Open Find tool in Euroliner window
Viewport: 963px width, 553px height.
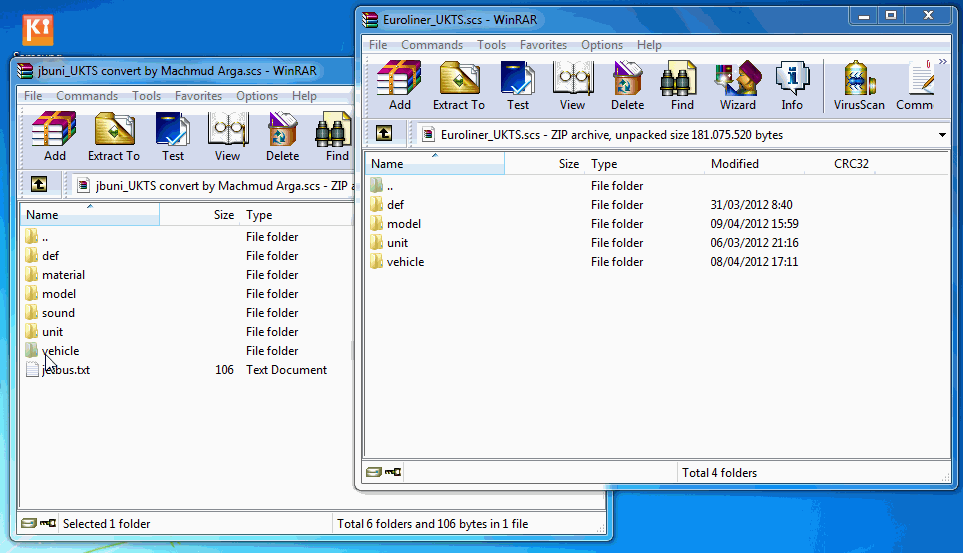coord(682,86)
